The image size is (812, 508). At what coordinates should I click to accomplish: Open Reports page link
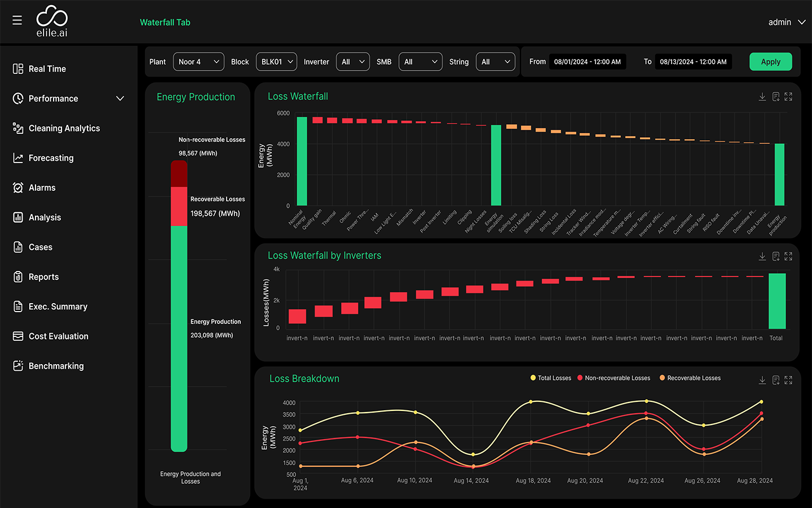point(44,277)
